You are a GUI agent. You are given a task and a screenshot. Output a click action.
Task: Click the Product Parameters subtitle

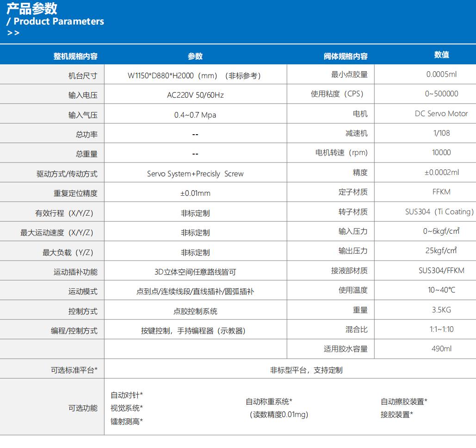click(x=59, y=21)
